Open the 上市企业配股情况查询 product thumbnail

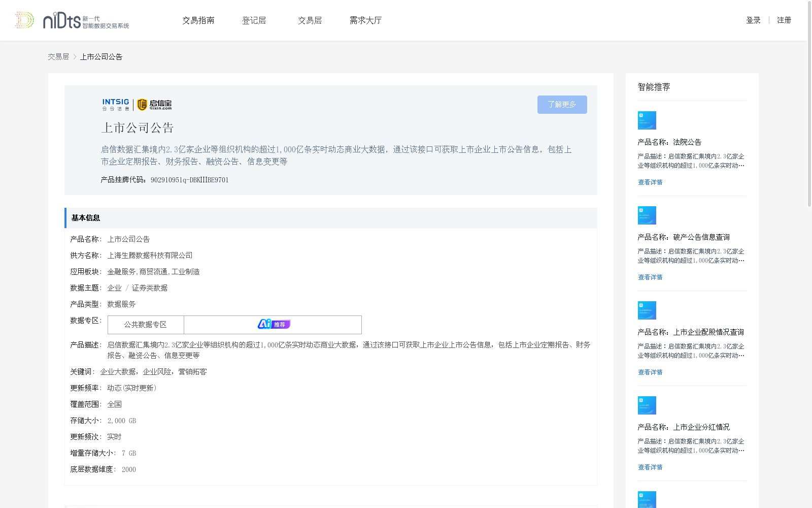tap(647, 310)
